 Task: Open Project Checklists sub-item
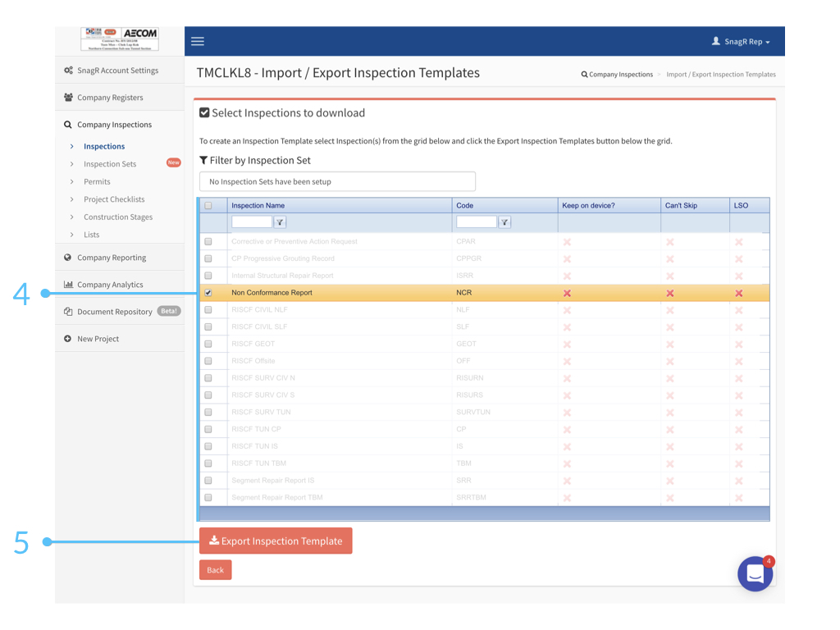click(x=114, y=199)
